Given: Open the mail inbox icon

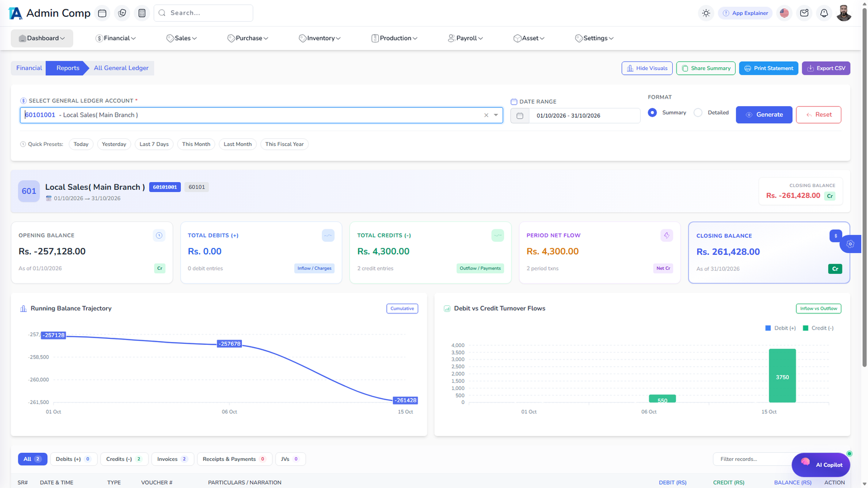Looking at the screenshot, I should [804, 13].
